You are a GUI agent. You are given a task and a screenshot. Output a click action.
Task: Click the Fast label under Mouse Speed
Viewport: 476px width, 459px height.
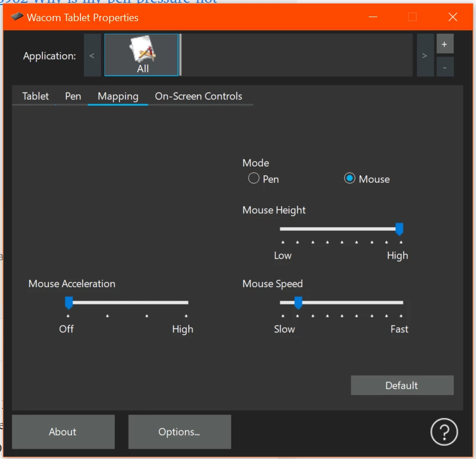click(399, 329)
